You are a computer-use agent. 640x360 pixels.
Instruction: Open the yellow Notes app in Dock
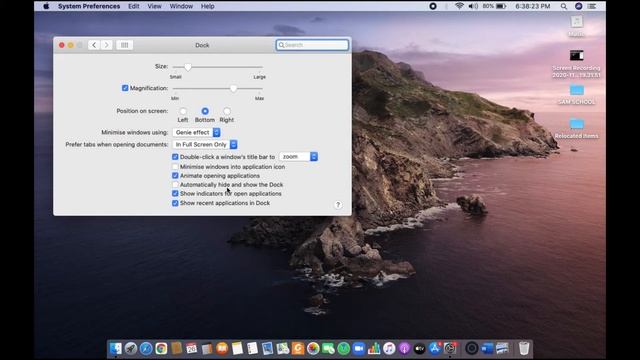[237, 348]
